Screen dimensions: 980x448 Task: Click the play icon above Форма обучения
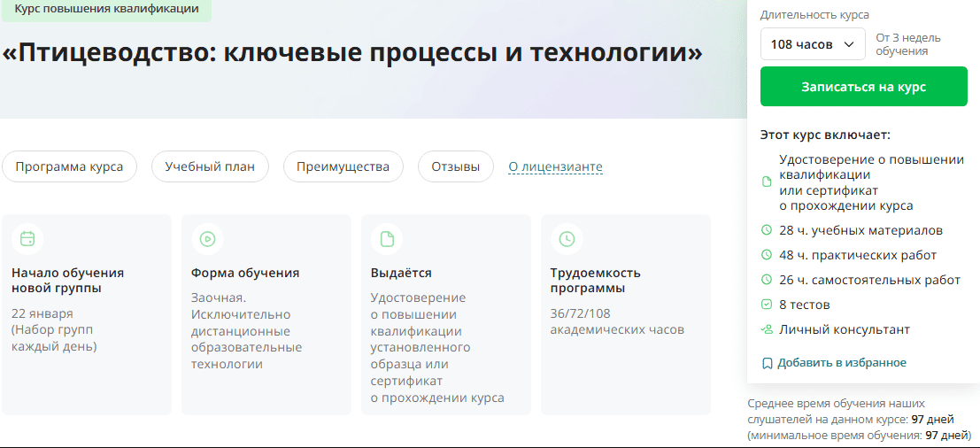pyautogui.click(x=207, y=238)
